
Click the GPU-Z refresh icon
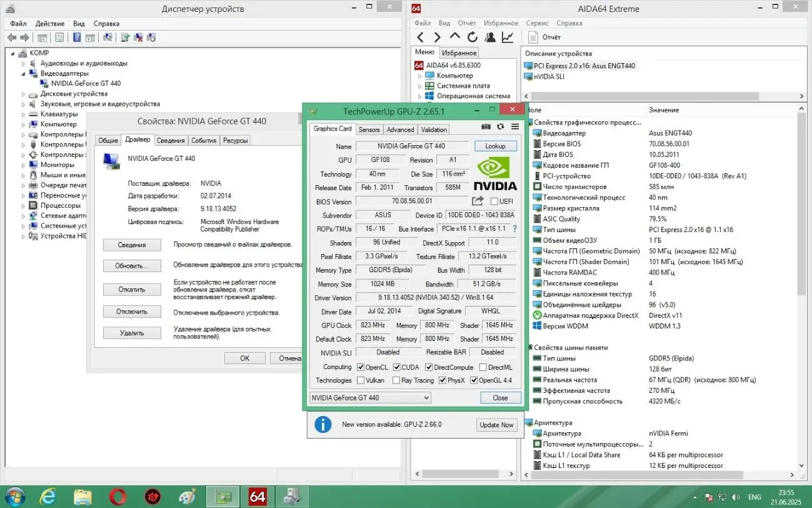[501, 126]
